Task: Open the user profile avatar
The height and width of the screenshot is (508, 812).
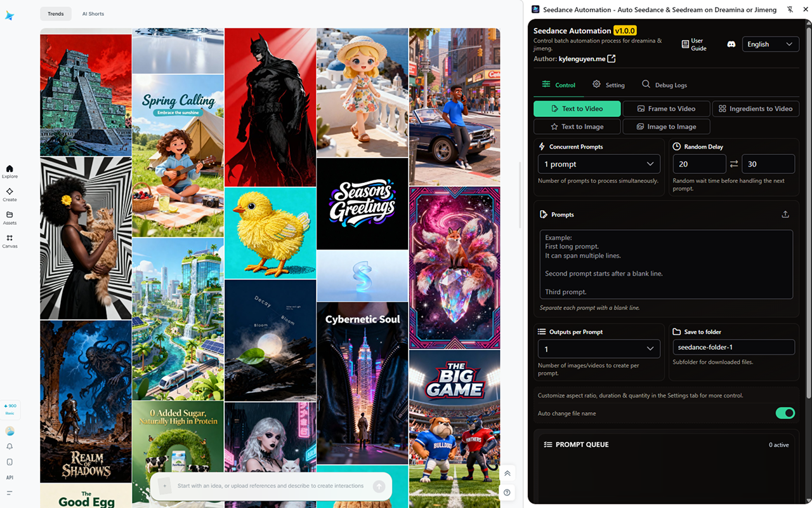Action: [x=10, y=431]
